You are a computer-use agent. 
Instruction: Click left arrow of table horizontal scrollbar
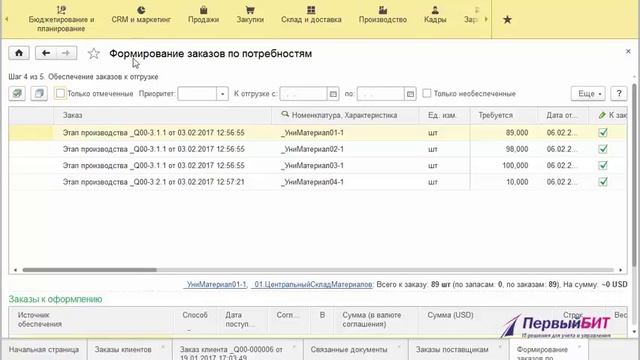pos(15,270)
